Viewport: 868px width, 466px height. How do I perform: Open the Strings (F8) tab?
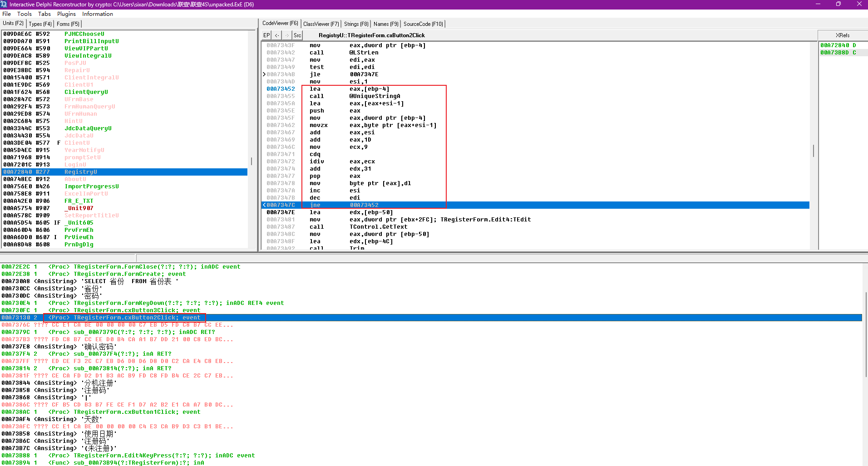point(356,24)
